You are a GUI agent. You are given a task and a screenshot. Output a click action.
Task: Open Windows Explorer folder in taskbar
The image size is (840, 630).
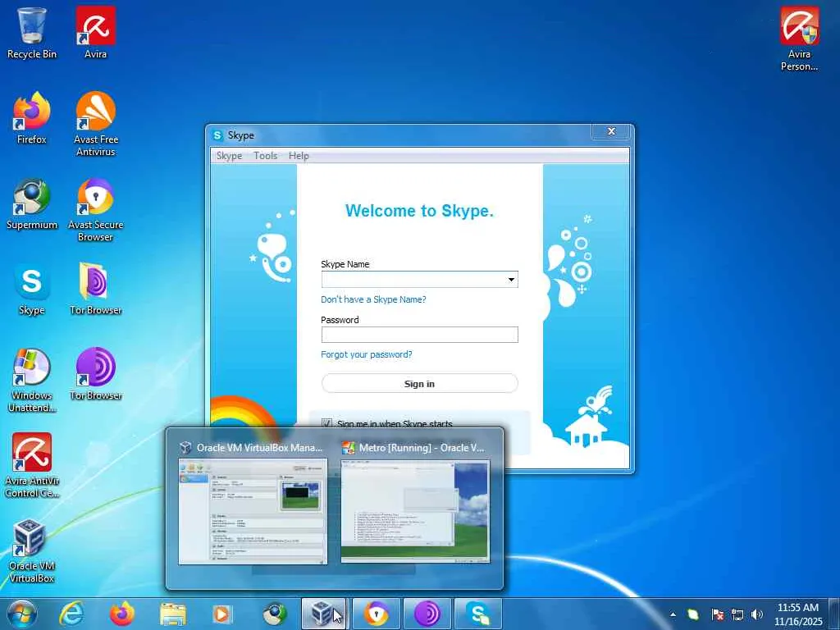[x=172, y=614]
